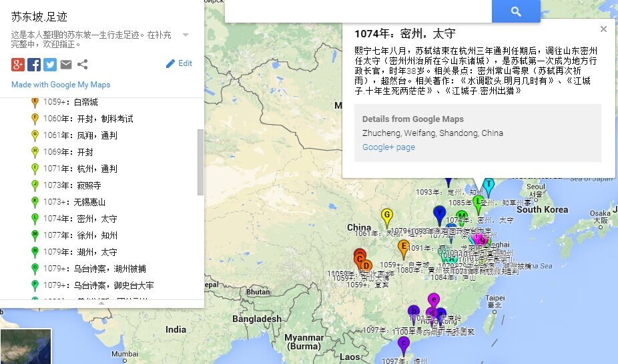Click the legend panel scrollbar thumb
618x364 pixels.
pyautogui.click(x=200, y=162)
